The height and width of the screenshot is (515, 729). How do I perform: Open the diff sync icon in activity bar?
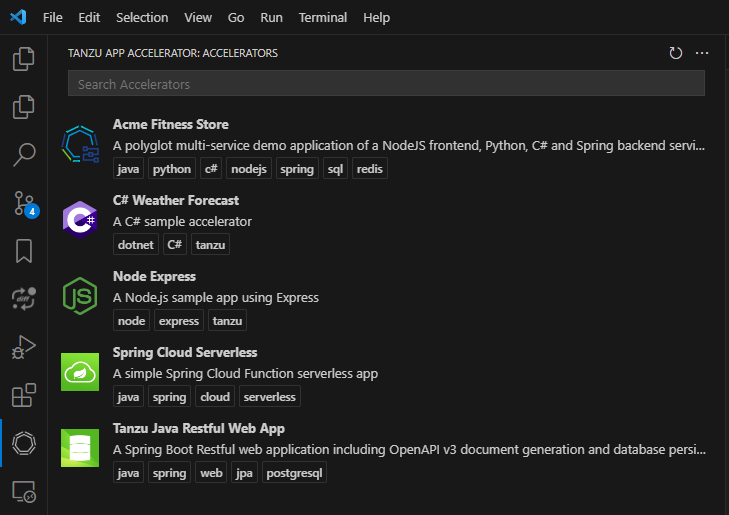pos(24,299)
